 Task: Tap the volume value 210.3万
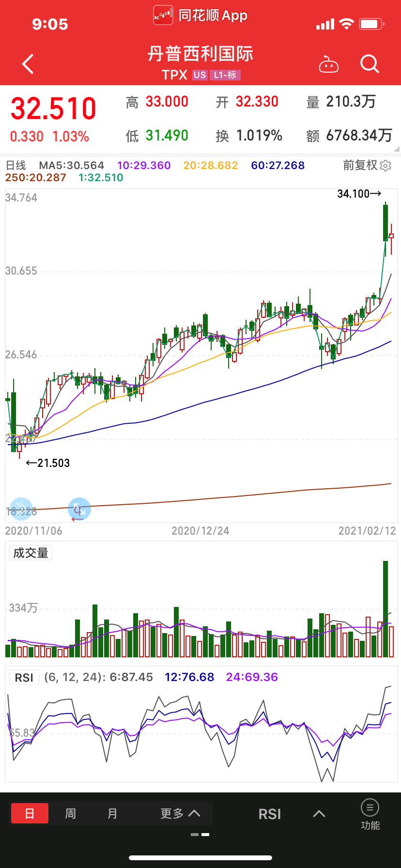coord(351,102)
